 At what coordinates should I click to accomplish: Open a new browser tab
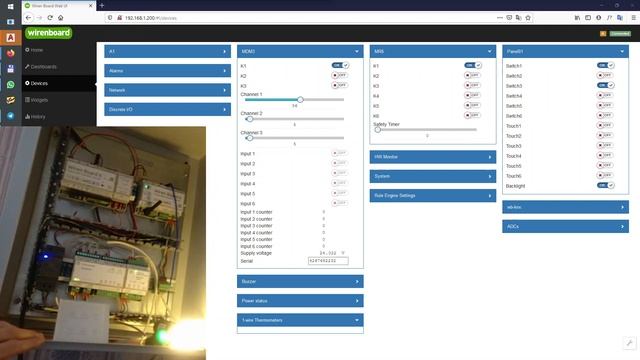tap(102, 6)
